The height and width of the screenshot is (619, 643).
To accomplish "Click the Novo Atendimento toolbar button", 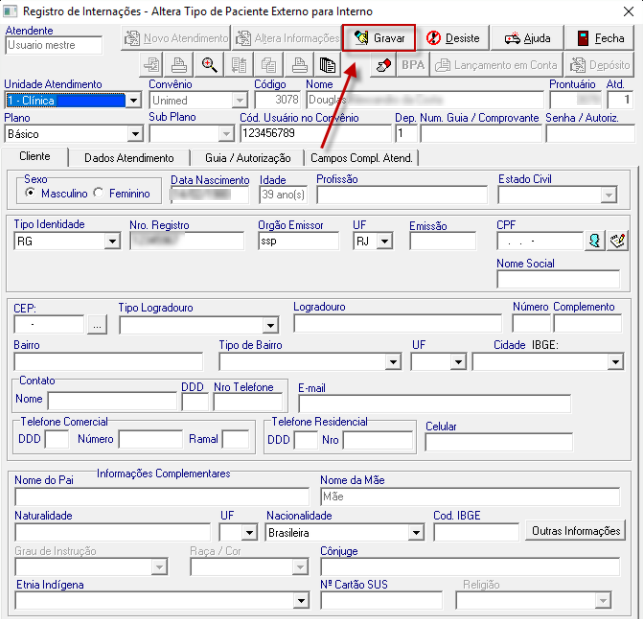I will (176, 38).
